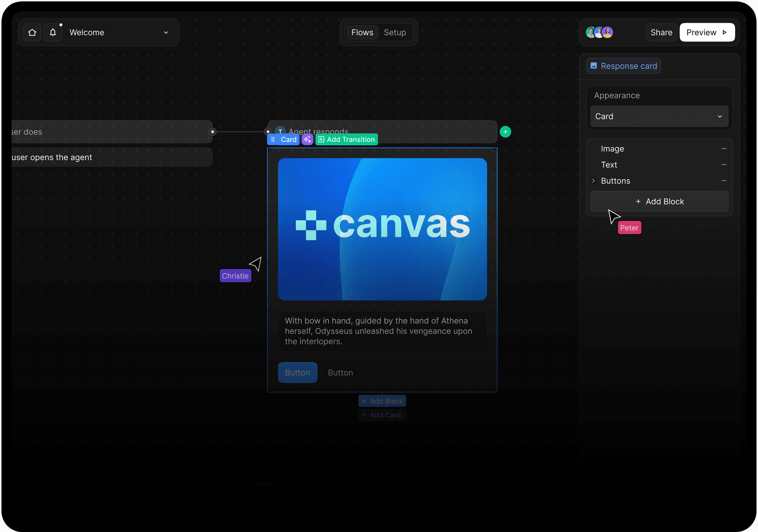Switch to the Setup tab
This screenshot has width=758, height=532.
(395, 33)
